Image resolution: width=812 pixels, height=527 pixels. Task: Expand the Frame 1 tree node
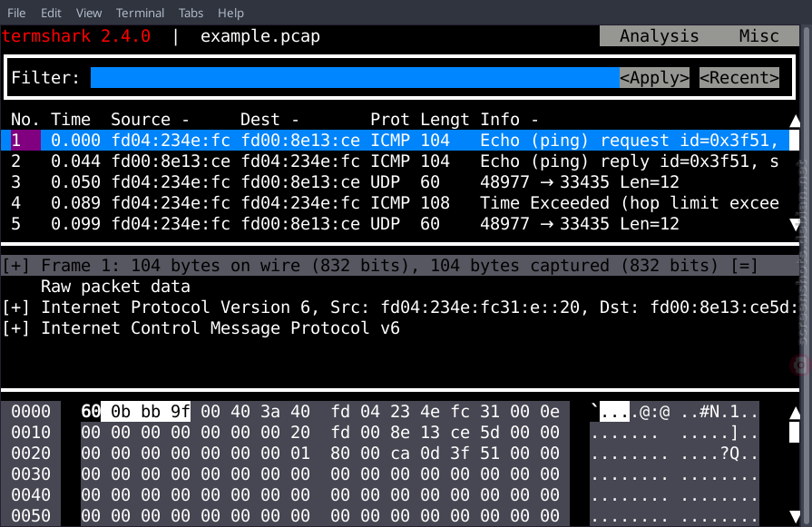coord(16,266)
